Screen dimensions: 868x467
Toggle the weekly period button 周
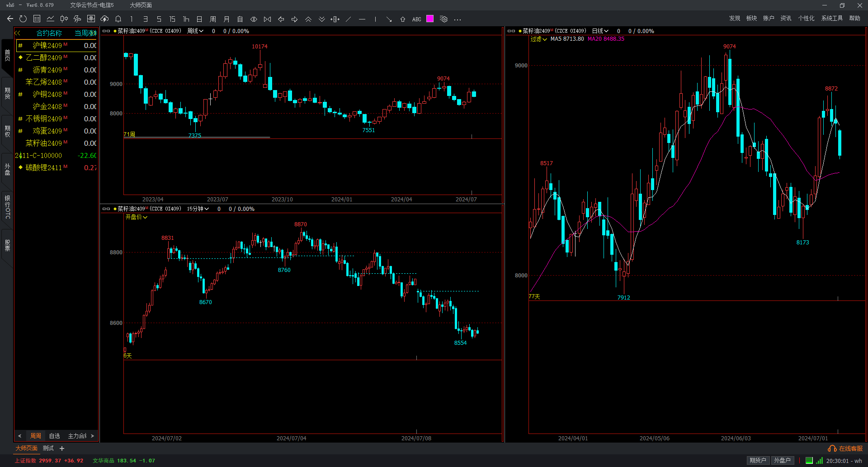pos(213,19)
